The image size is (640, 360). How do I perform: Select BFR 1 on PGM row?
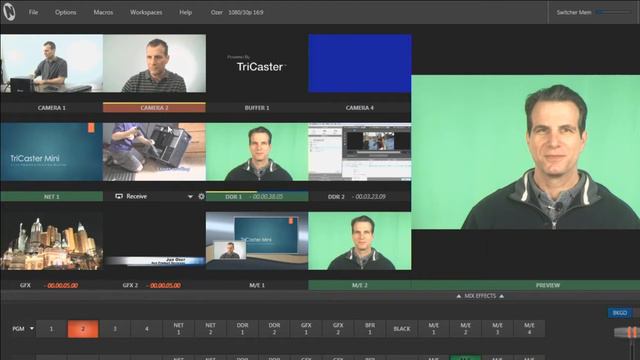(370, 329)
